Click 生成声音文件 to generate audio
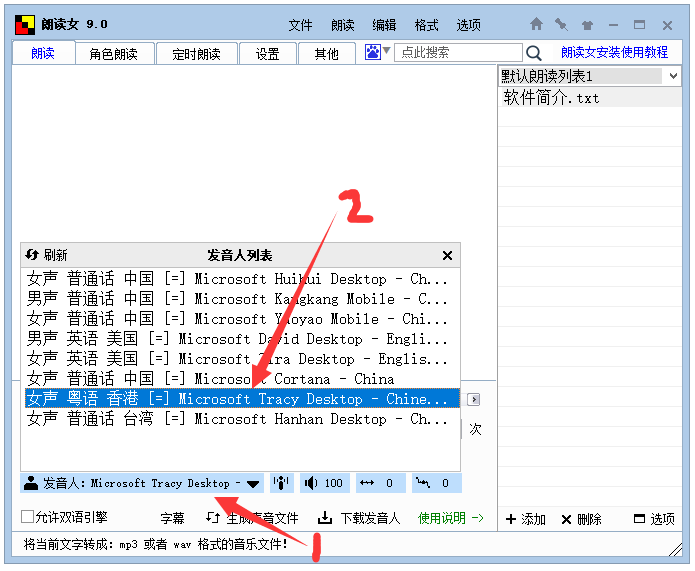The width and height of the screenshot is (695, 571). (252, 518)
